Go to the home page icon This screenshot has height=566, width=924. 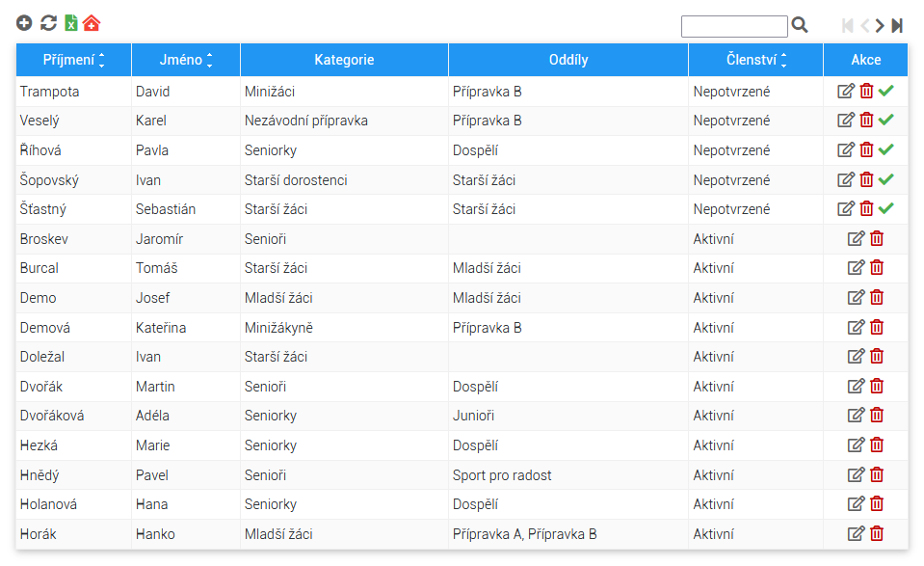[92, 23]
